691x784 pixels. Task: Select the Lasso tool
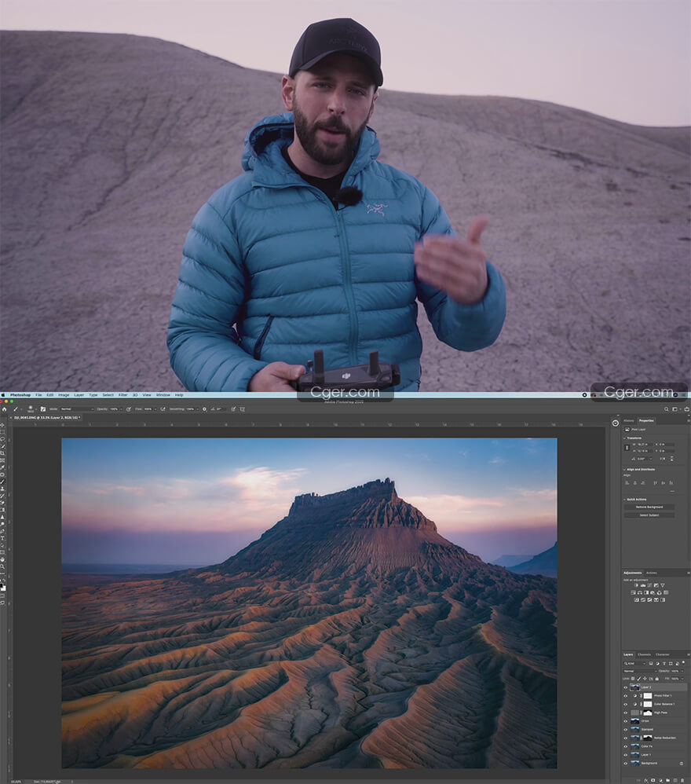click(x=2, y=439)
